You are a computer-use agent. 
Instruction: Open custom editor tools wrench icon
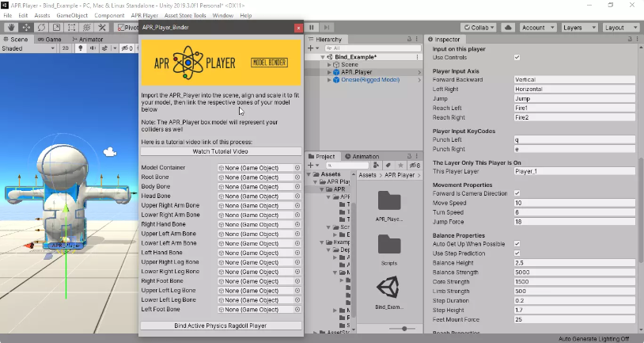pyautogui.click(x=102, y=28)
